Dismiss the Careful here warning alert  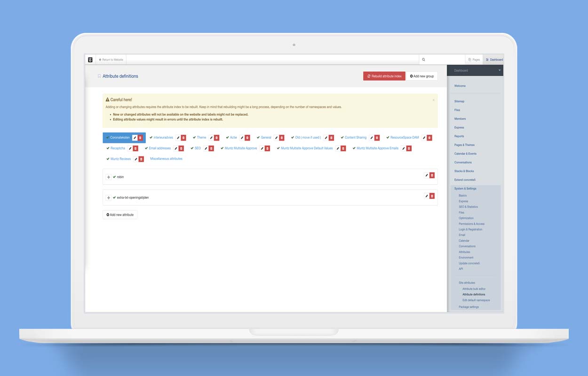click(433, 100)
